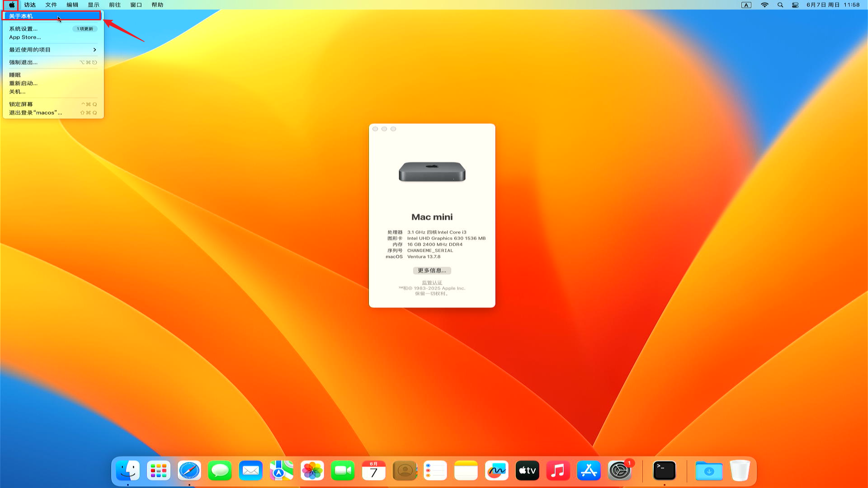868x488 pixels.
Task: Switch the input source indicator
Action: coord(746,5)
